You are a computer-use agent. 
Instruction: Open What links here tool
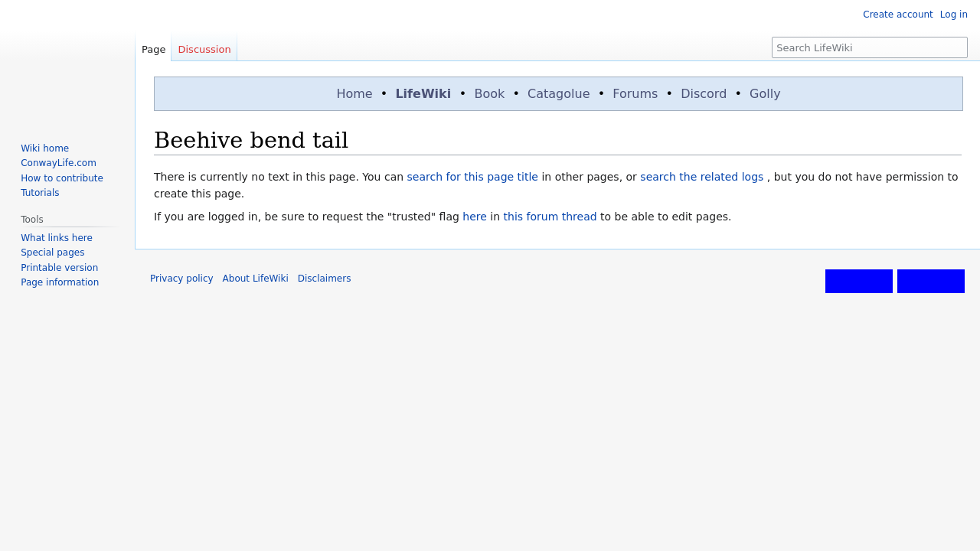coord(57,238)
